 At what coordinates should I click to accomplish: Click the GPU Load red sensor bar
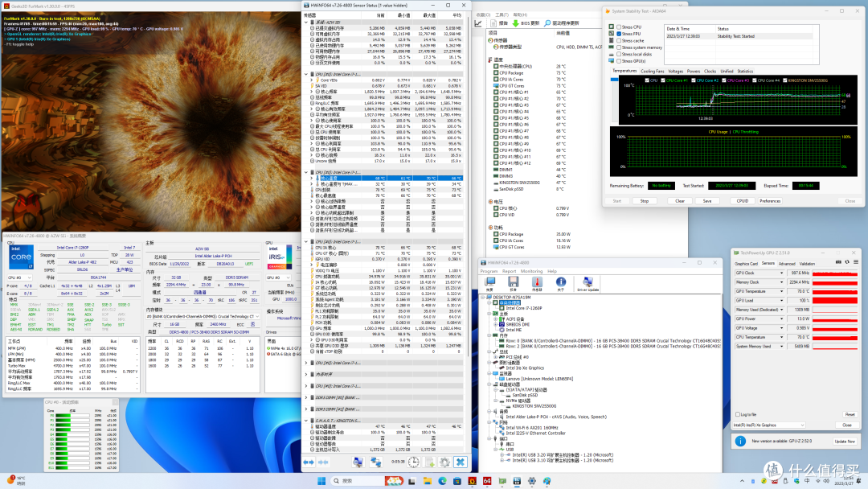click(x=835, y=300)
